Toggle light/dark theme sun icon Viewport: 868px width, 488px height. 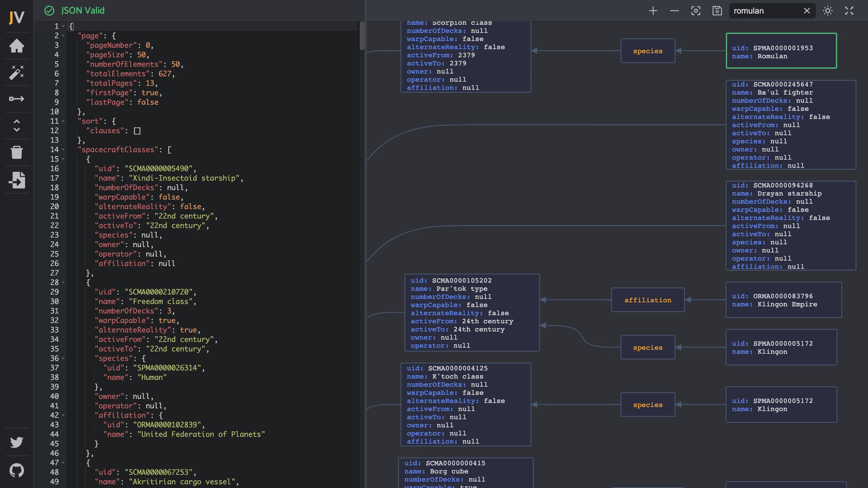click(828, 11)
